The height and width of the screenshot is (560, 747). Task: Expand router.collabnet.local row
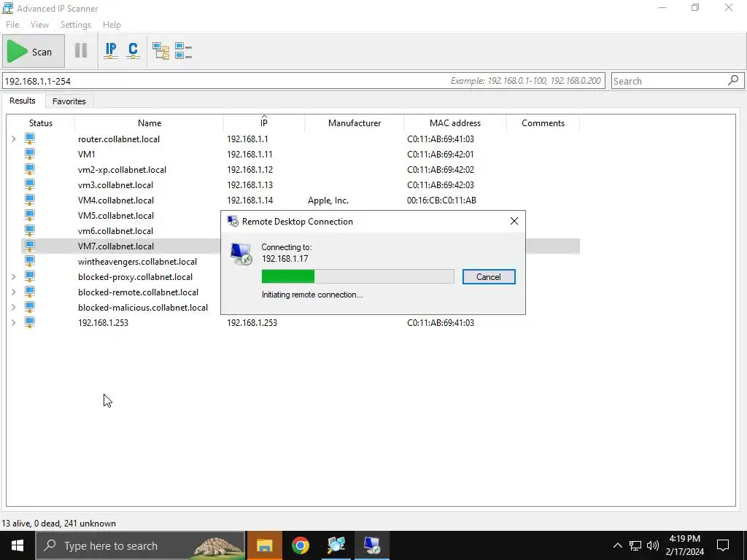click(14, 139)
